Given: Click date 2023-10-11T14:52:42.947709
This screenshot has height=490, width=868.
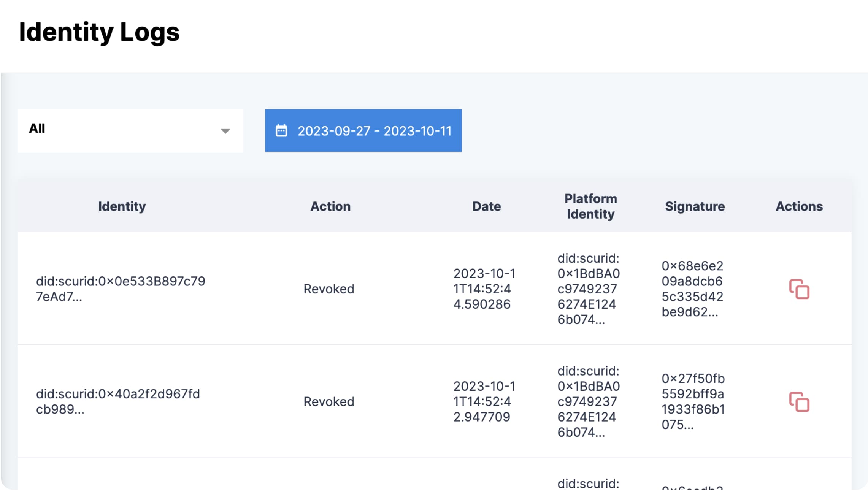Looking at the screenshot, I should 484,401.
